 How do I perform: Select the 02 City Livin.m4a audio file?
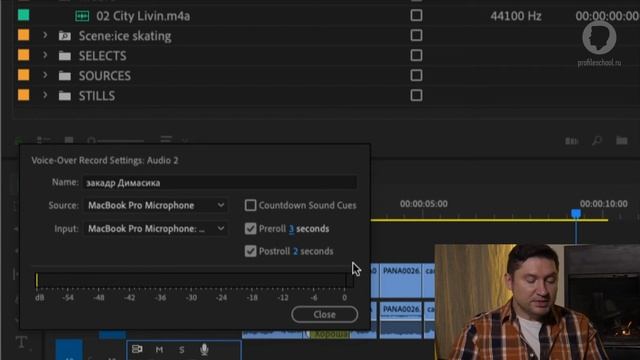[143, 16]
